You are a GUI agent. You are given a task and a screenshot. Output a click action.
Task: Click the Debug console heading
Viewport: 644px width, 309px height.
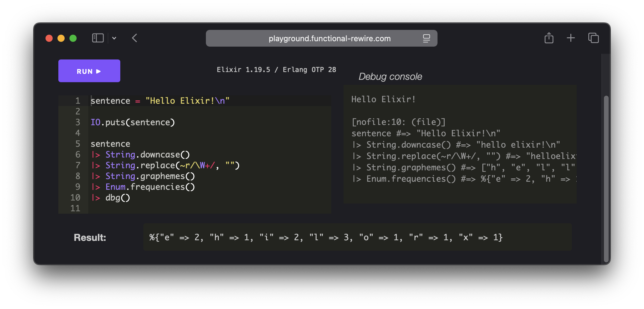point(390,77)
